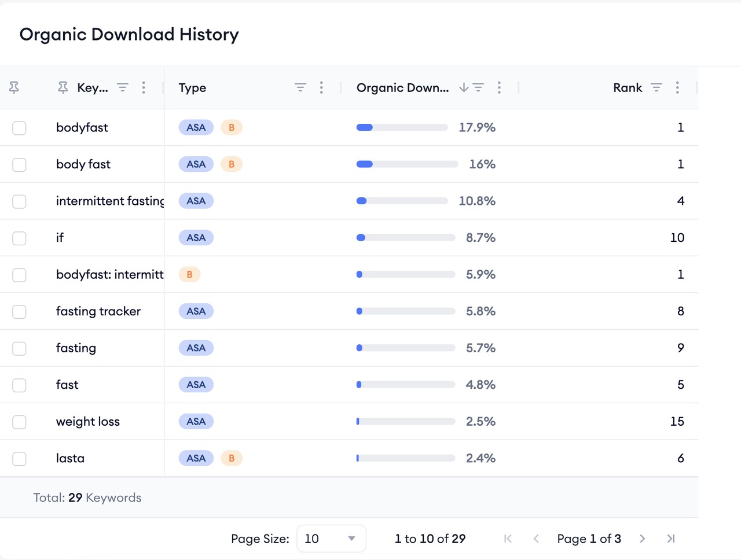
Task: Open the Rank column three-dot menu
Action: [677, 87]
